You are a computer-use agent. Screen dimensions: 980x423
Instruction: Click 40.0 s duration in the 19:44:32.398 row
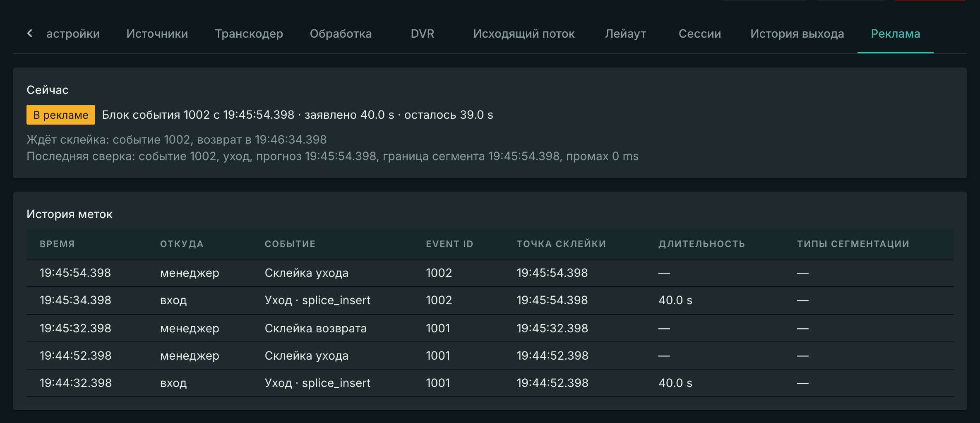[x=675, y=383]
